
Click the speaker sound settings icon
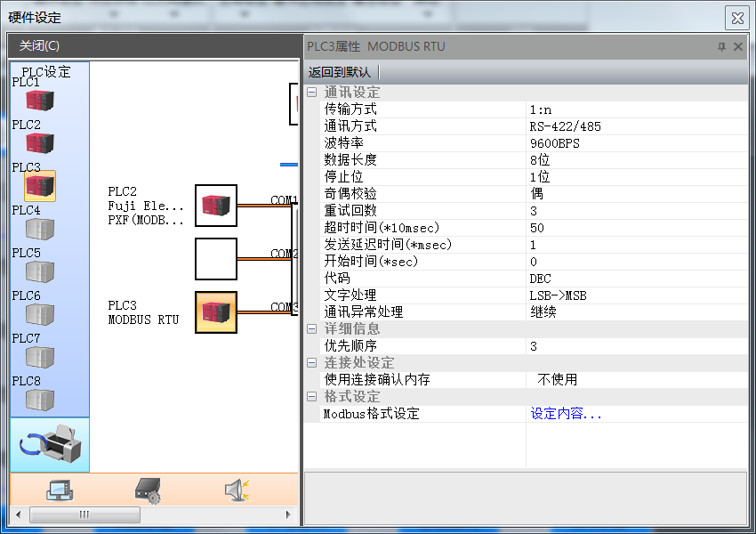(x=237, y=489)
